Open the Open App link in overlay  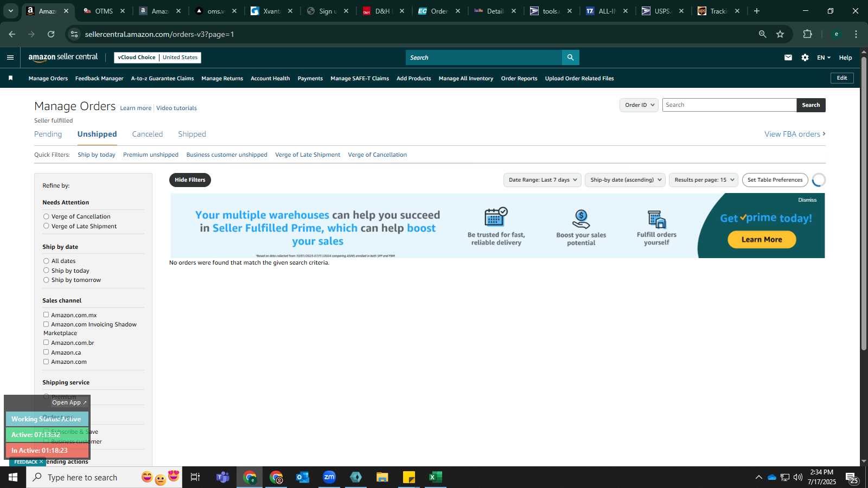tap(69, 402)
